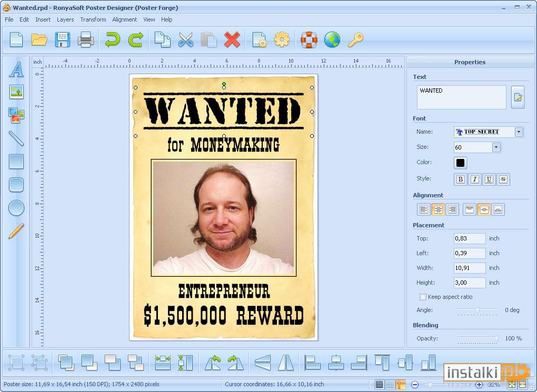Screen dimensions: 537x392
Task: Undo the last action
Action: pyautogui.click(x=112, y=39)
